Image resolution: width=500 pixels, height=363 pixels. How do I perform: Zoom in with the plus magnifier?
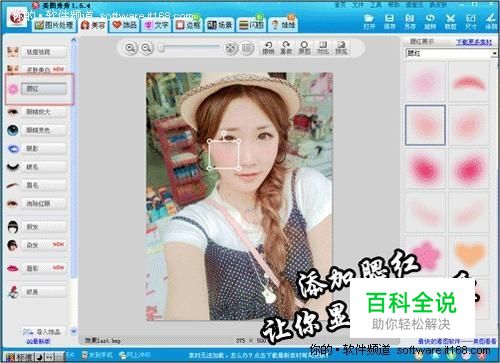[x=130, y=48]
